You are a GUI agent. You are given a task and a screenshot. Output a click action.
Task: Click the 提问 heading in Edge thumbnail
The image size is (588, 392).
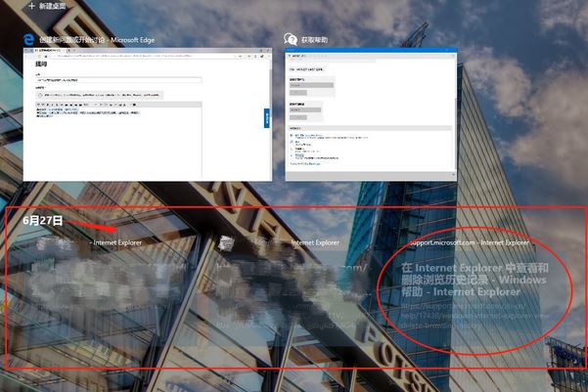pos(41,65)
